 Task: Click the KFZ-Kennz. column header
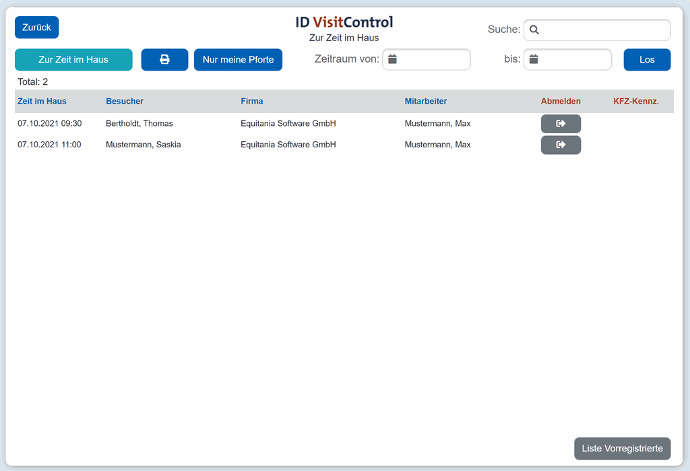[636, 101]
